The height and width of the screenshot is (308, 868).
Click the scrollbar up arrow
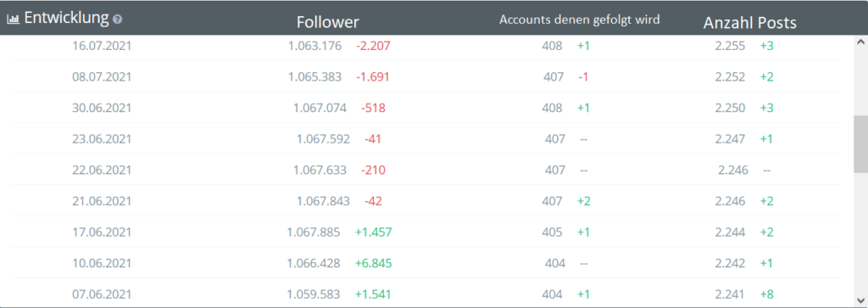(x=860, y=42)
